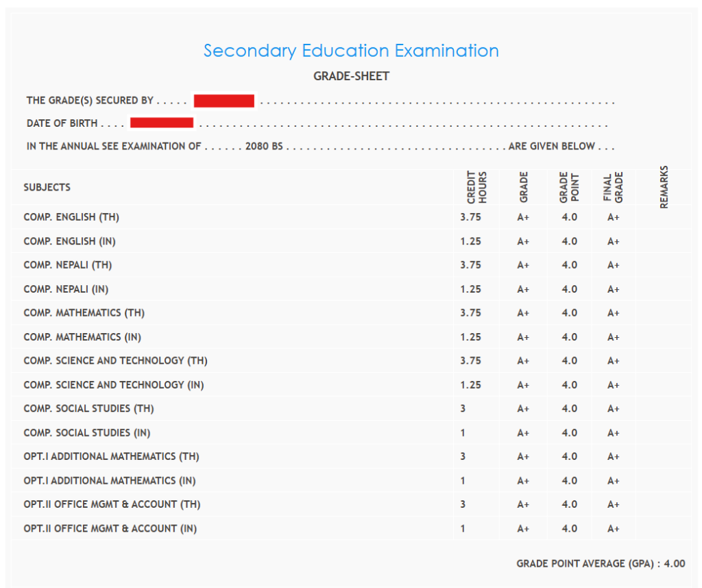Click the red redacted date of birth block
This screenshot has height=588, width=702.
pos(162,123)
